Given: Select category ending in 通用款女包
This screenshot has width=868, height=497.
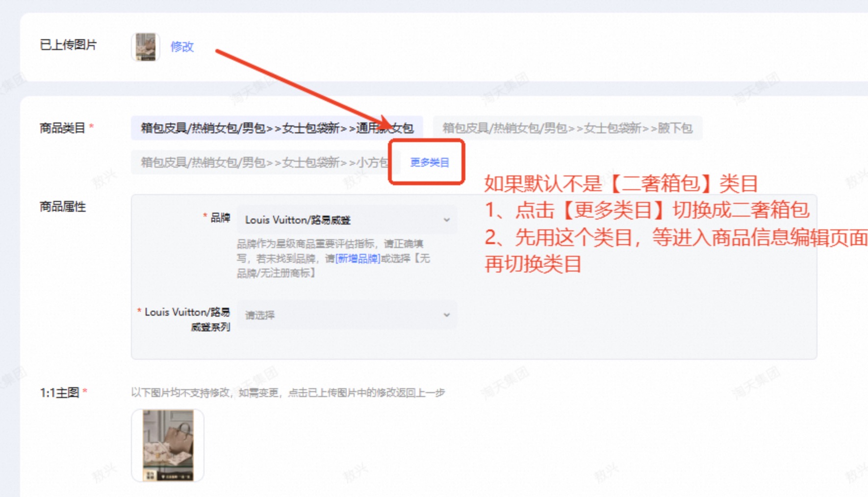Looking at the screenshot, I should point(277,128).
